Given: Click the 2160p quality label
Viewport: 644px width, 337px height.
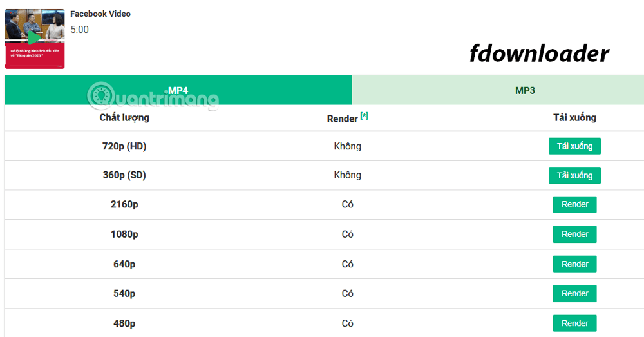Looking at the screenshot, I should click(x=124, y=205).
